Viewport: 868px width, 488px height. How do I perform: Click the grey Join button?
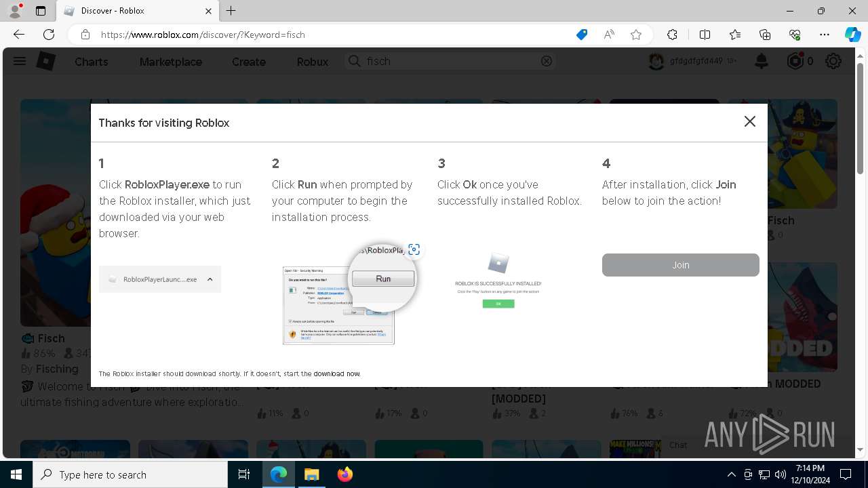pos(680,265)
